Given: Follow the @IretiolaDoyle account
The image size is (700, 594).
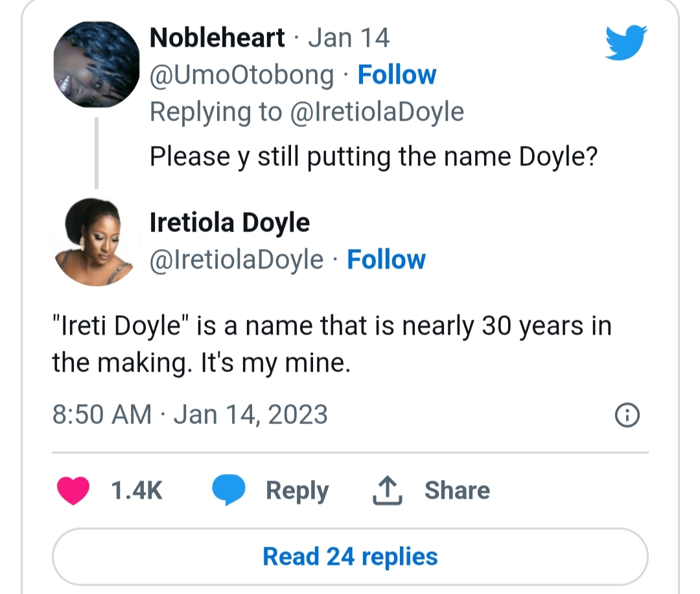Looking at the screenshot, I should click(386, 260).
